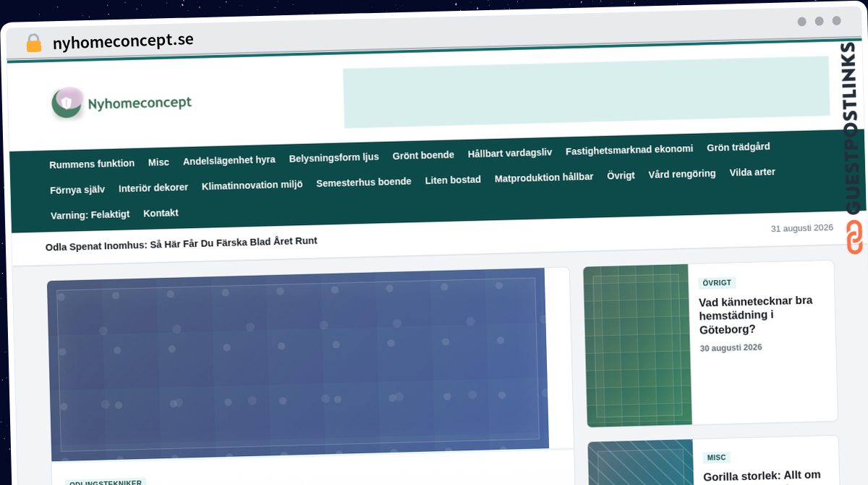Open article Vad kännetecknar bra hemstädning i Göteborg
The width and height of the screenshot is (868, 485).
coord(756,315)
